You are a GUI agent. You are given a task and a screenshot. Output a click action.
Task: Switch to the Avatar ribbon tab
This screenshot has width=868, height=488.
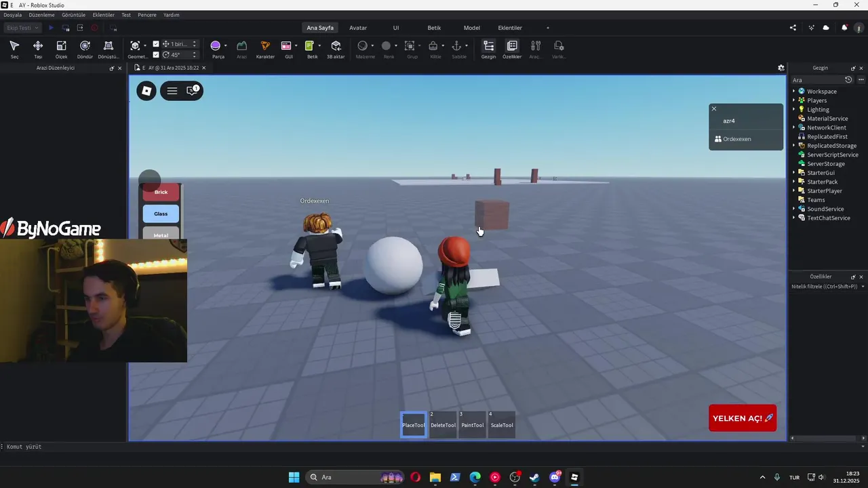pyautogui.click(x=358, y=28)
